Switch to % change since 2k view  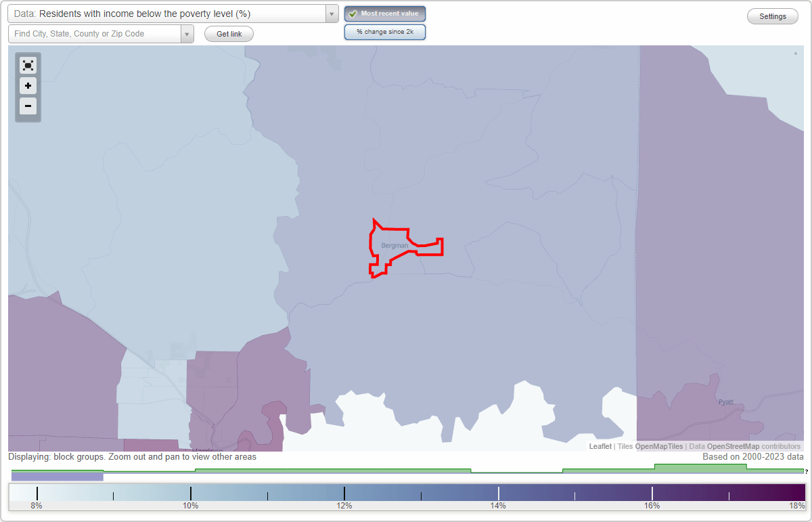tap(384, 31)
